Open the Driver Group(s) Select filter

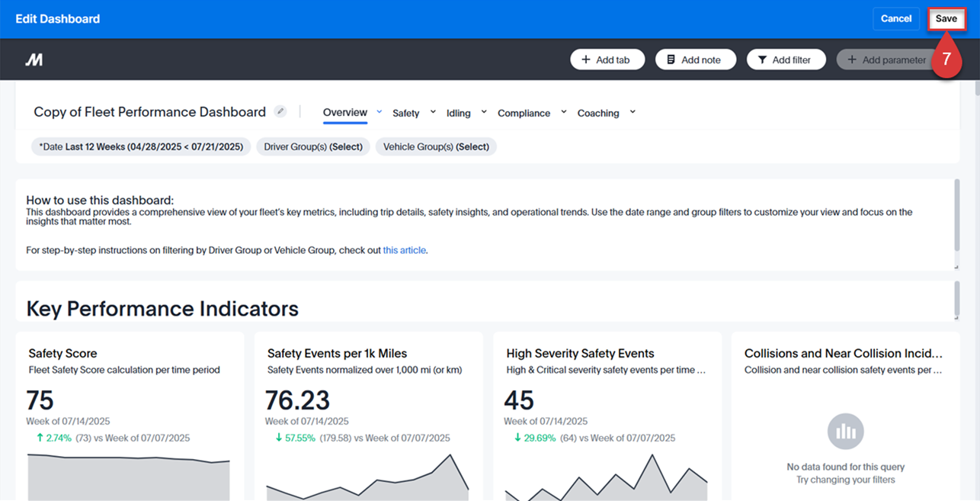312,146
